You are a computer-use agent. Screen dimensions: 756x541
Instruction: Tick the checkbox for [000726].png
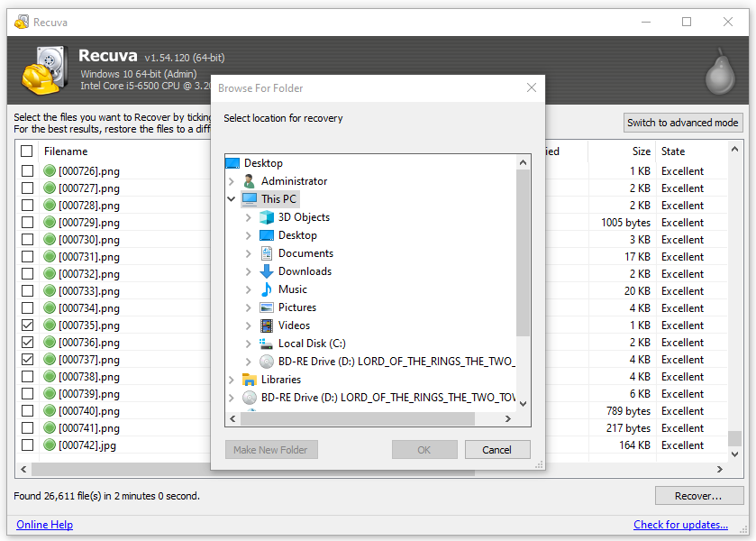(27, 171)
